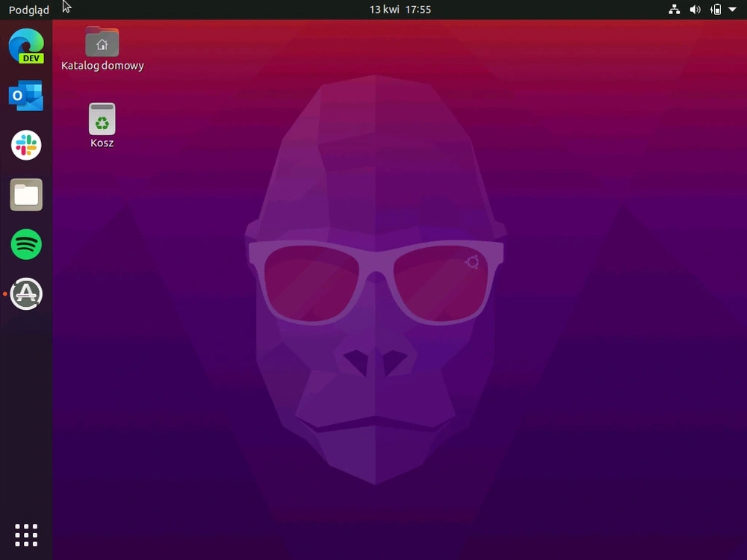Viewport: 747px width, 560px height.
Task: Open Podgląd activities overview
Action: click(29, 10)
